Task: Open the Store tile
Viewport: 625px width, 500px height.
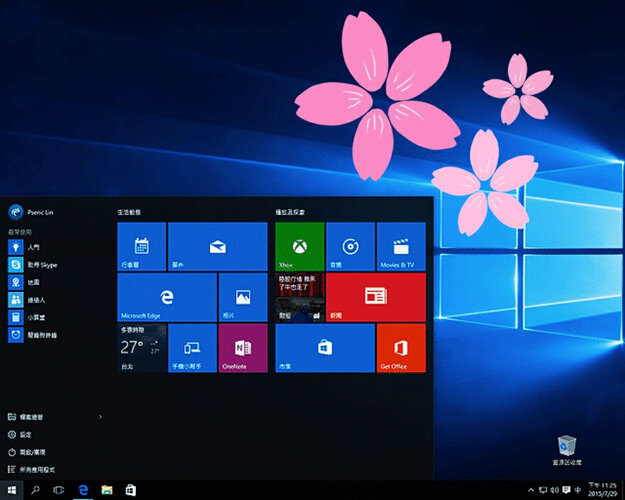Action: pyautogui.click(x=325, y=348)
